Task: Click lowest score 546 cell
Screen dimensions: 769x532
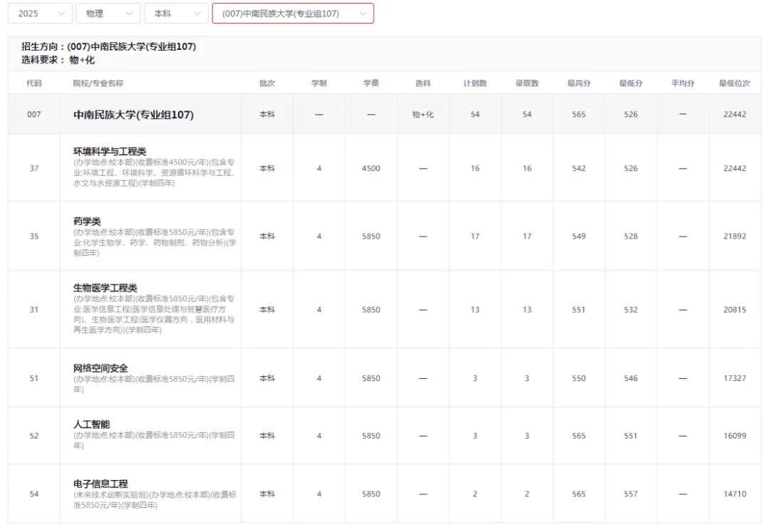Action: [631, 379]
